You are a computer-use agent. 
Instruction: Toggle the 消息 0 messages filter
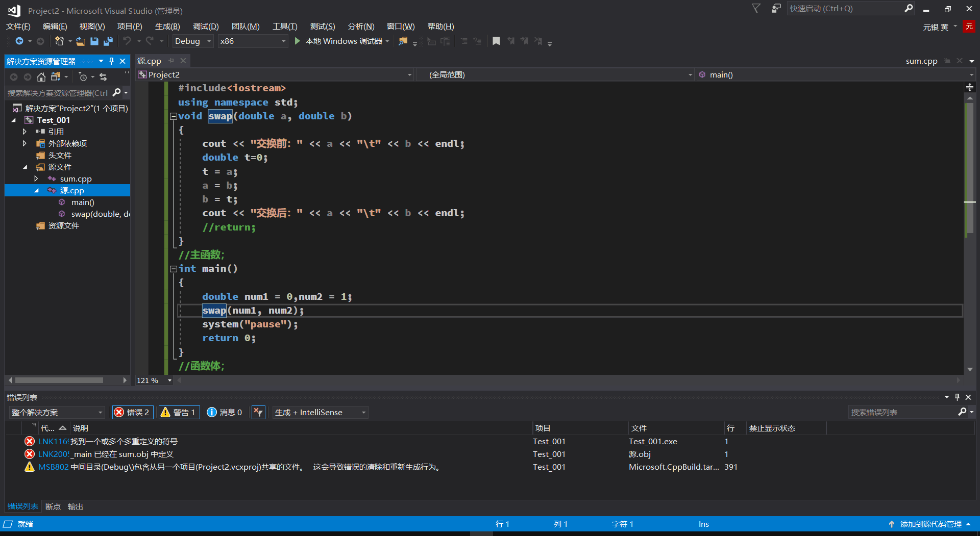225,412
